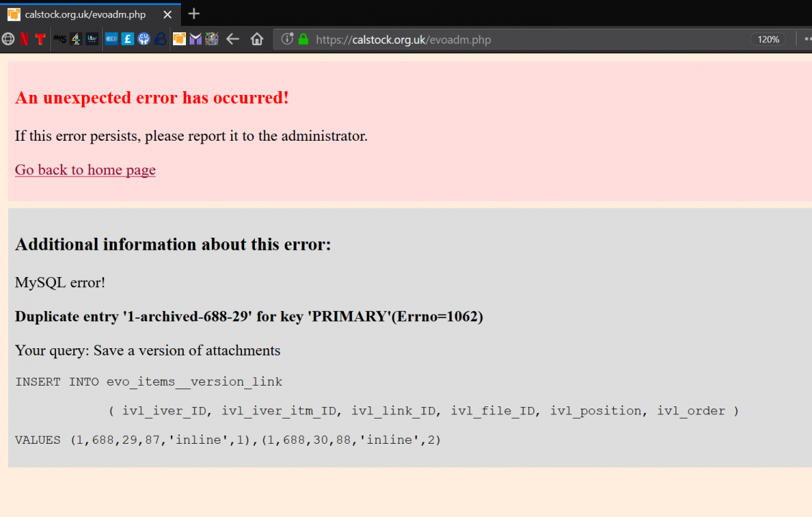Image resolution: width=812 pixels, height=517 pixels.
Task: Open the CU hands bookmark icon
Action: click(144, 39)
